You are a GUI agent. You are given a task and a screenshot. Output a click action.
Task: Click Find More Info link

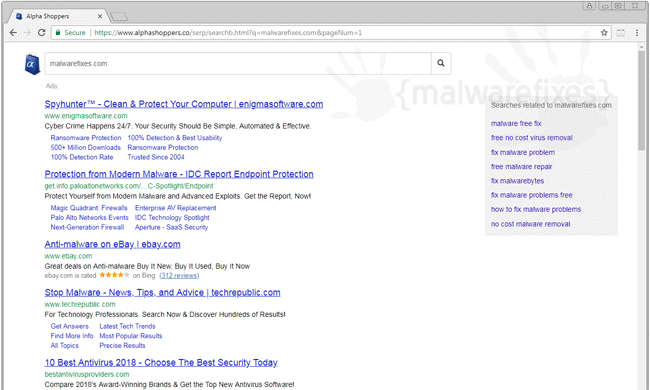72,336
